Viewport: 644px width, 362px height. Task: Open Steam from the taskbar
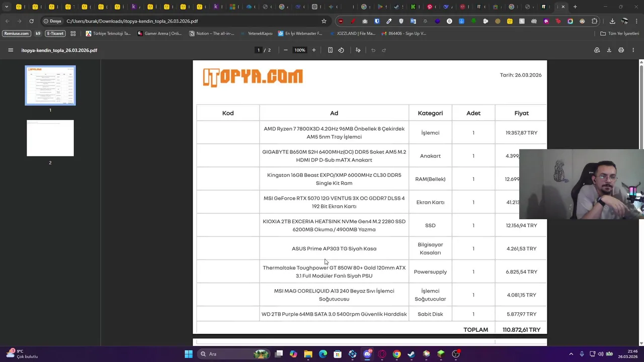(x=412, y=354)
